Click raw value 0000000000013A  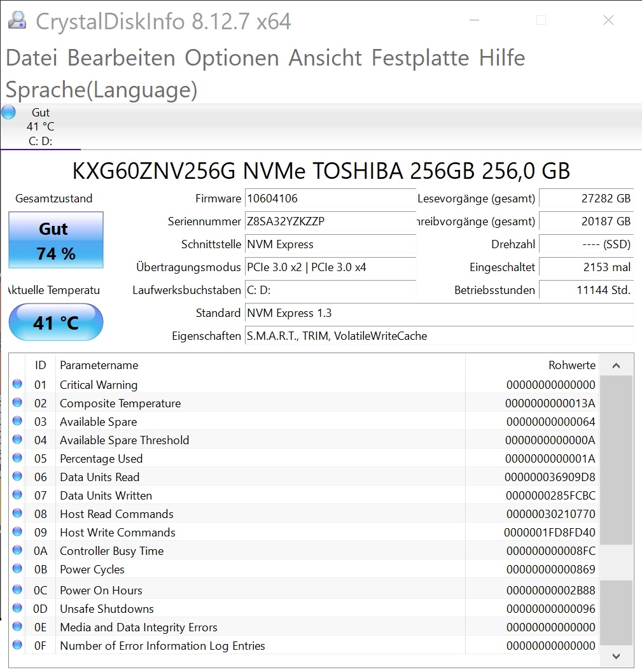click(x=550, y=403)
